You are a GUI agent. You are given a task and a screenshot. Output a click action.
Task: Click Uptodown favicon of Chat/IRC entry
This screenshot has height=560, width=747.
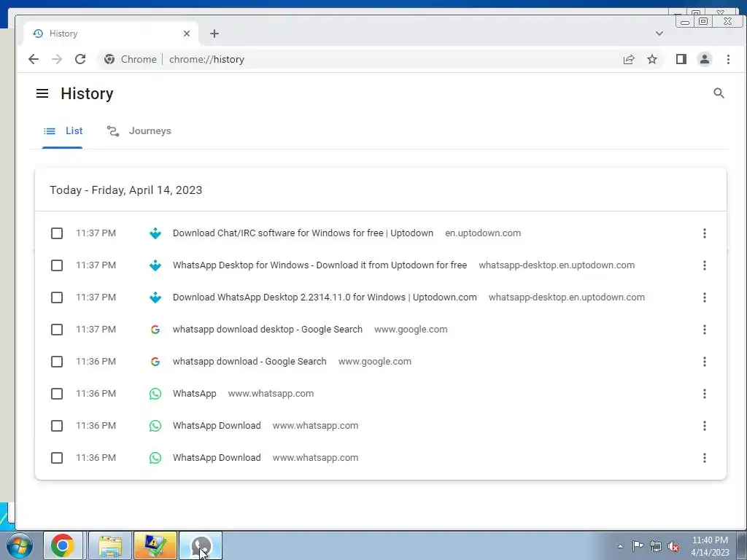tap(155, 233)
